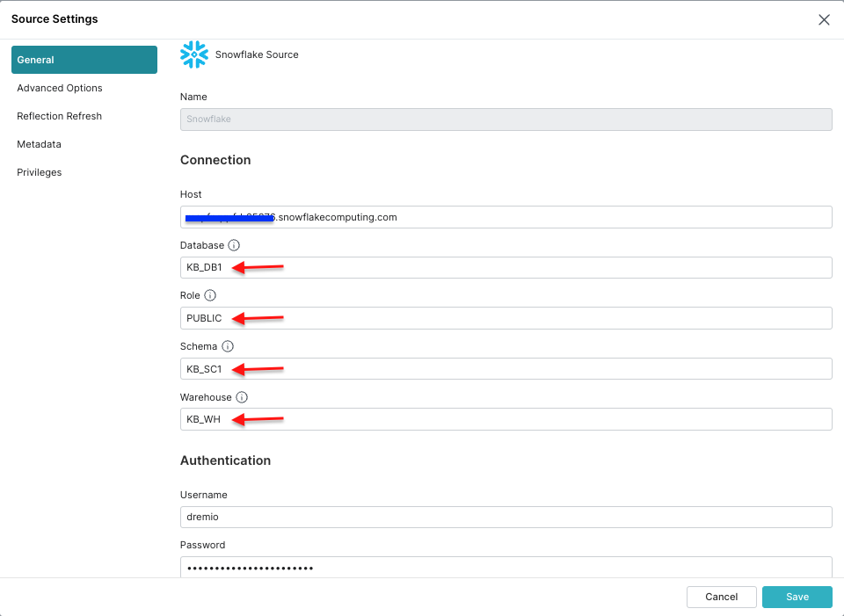Focus the Password field
The height and width of the screenshot is (616, 844).
[x=506, y=567]
